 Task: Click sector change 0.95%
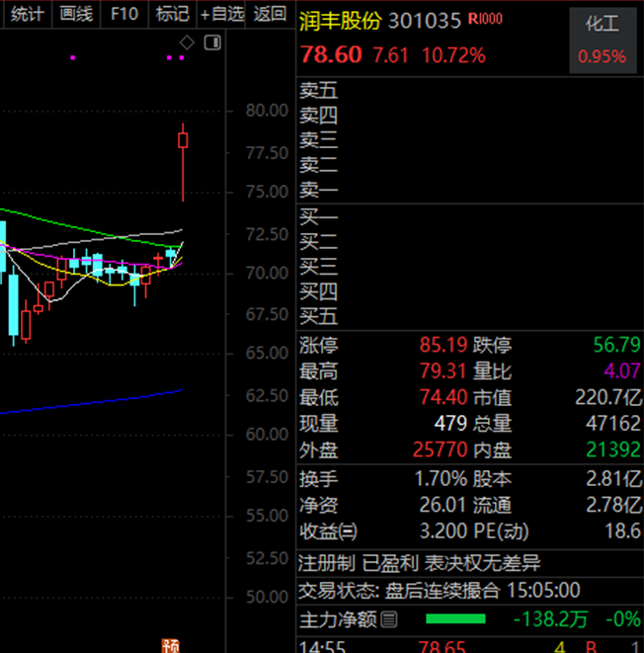[602, 56]
